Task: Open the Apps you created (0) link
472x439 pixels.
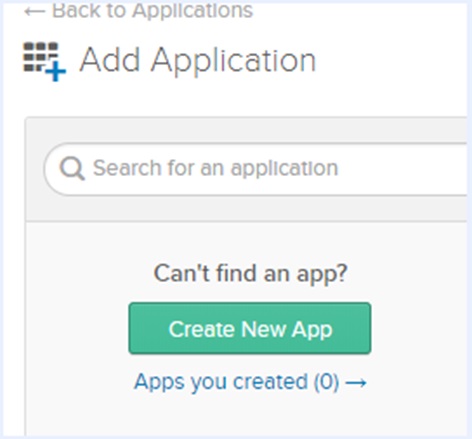Action: click(x=250, y=382)
